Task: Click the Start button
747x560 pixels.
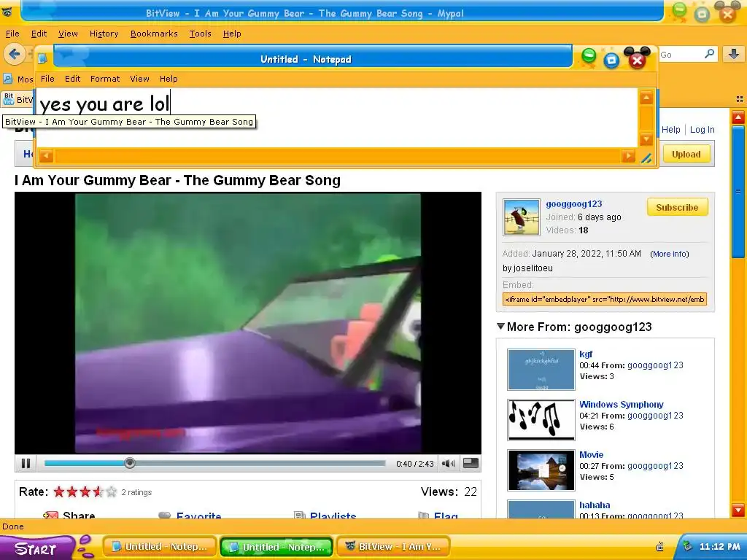Action: tap(38, 548)
